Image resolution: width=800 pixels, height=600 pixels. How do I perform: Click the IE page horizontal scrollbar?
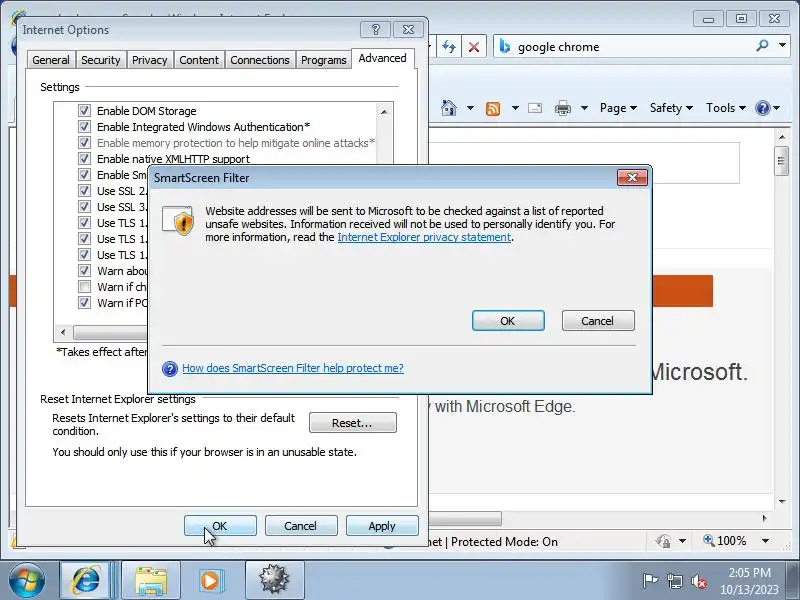pyautogui.click(x=464, y=519)
